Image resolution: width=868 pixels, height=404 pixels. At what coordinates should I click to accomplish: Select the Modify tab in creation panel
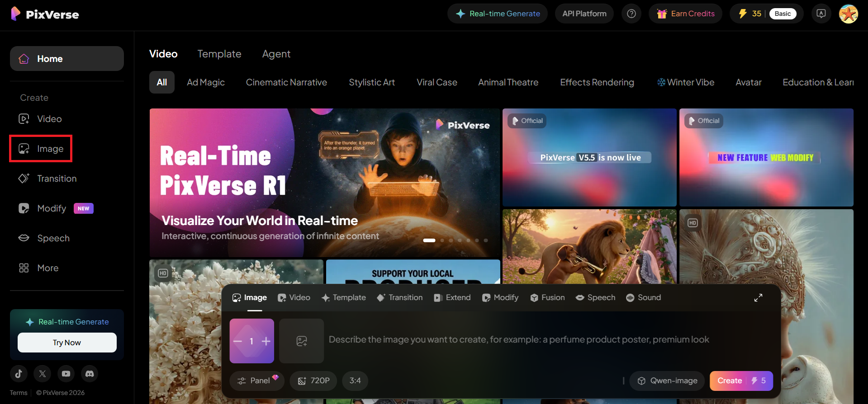pyautogui.click(x=500, y=297)
